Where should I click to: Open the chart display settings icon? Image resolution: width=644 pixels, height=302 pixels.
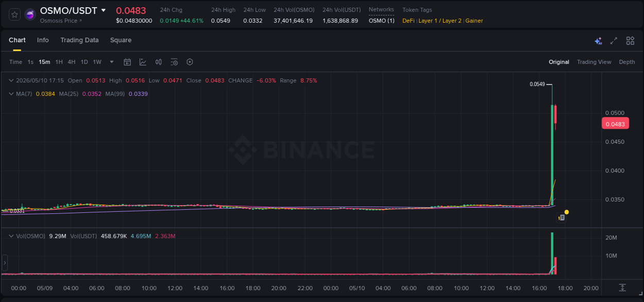[x=174, y=62]
